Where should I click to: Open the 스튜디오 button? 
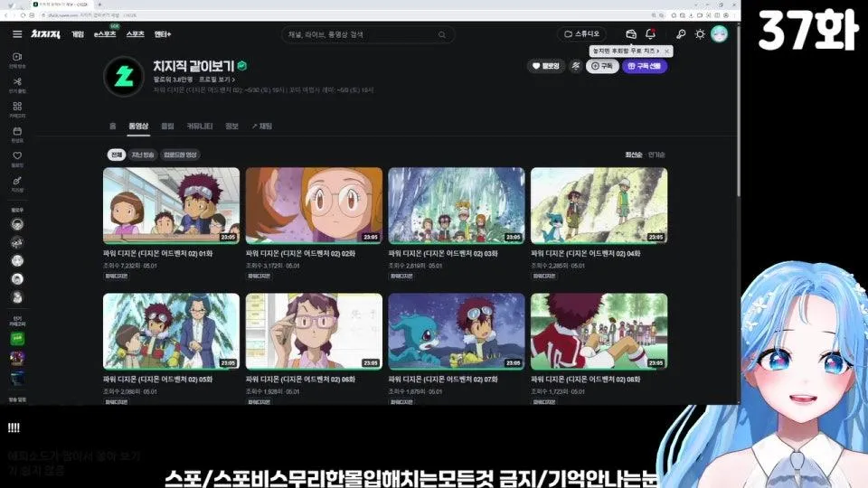pos(581,34)
